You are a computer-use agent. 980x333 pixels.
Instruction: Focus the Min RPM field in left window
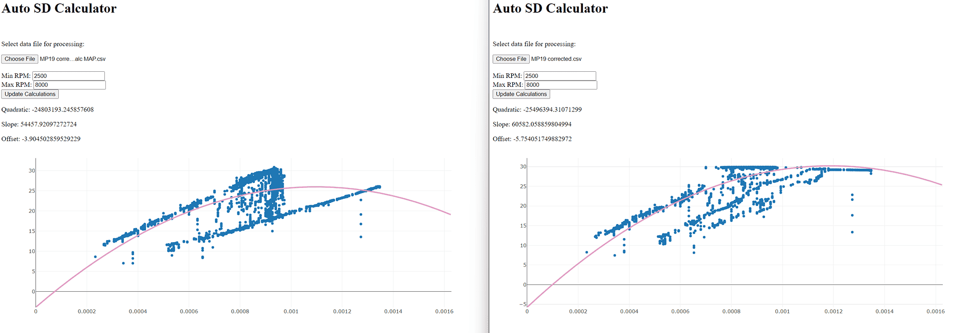69,76
